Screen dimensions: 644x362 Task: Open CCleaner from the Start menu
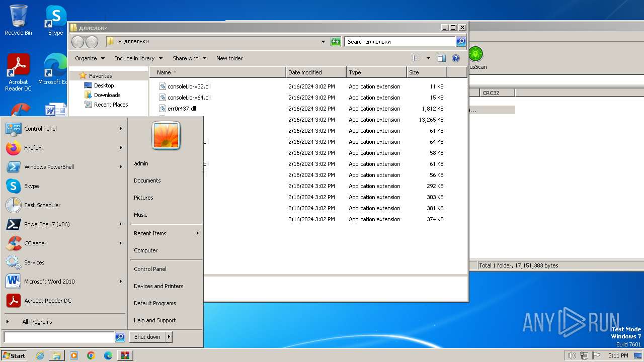64,243
